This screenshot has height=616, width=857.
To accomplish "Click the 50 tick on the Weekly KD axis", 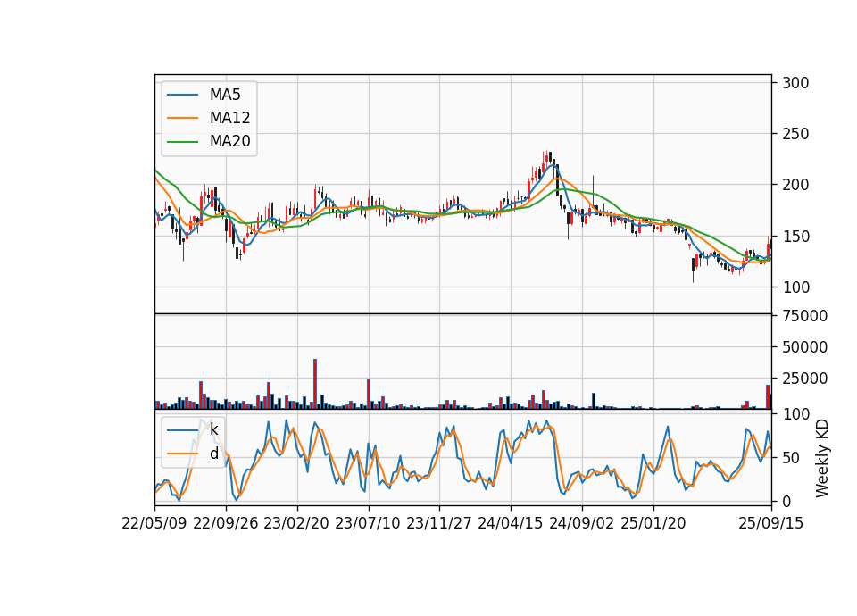I will [791, 457].
